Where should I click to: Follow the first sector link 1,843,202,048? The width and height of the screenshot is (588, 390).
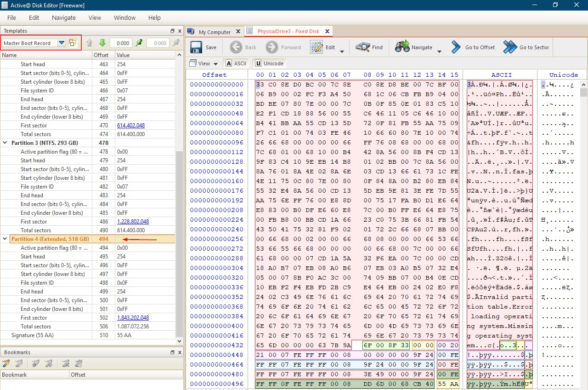pyautogui.click(x=133, y=318)
